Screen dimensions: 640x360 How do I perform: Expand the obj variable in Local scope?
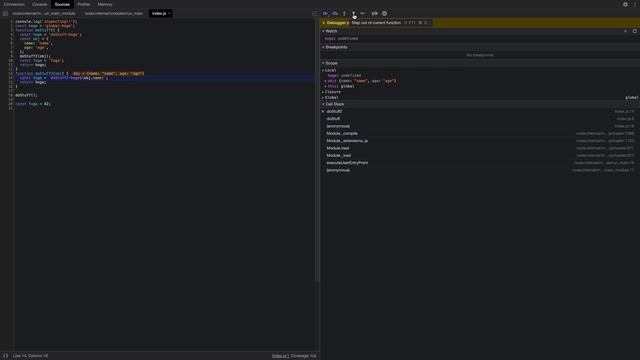coord(326,81)
